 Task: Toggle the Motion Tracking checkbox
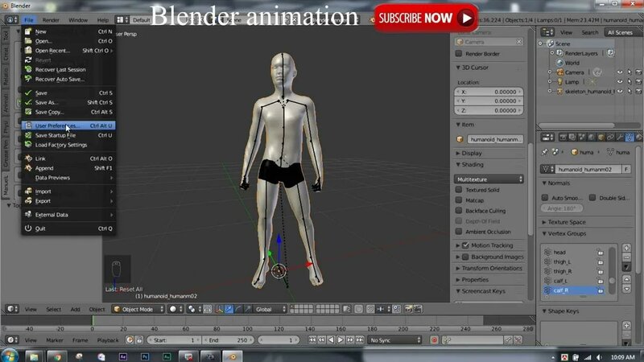[465, 245]
